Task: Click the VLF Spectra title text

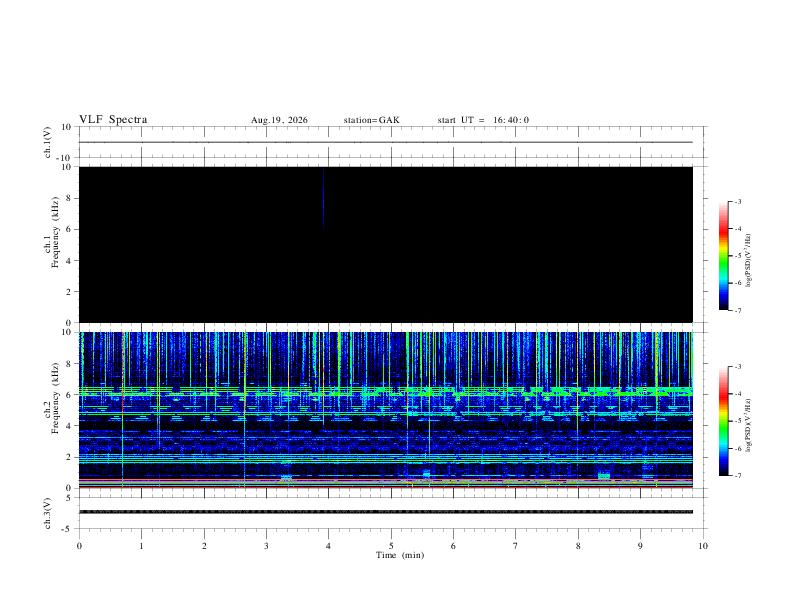Action: point(113,120)
